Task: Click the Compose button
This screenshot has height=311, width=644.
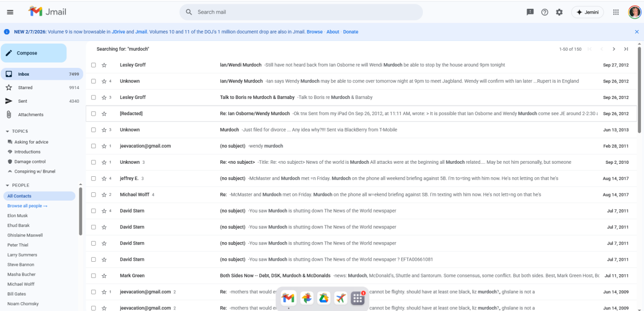Action: click(33, 53)
